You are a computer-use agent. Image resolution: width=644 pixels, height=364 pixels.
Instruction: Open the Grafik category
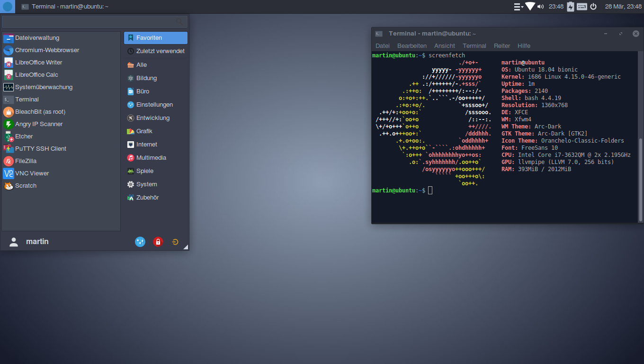[x=156, y=131]
